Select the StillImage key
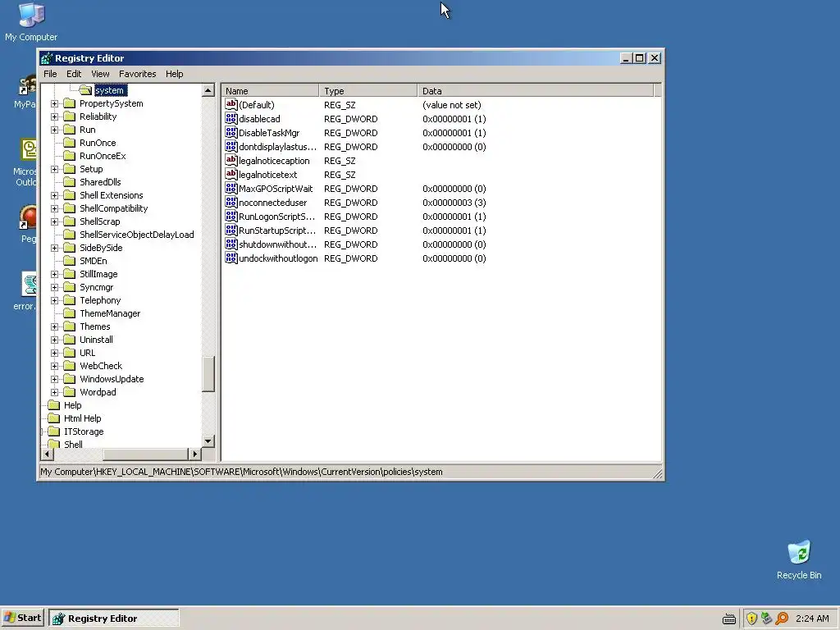Viewport: 840px width, 630px height. pyautogui.click(x=98, y=274)
